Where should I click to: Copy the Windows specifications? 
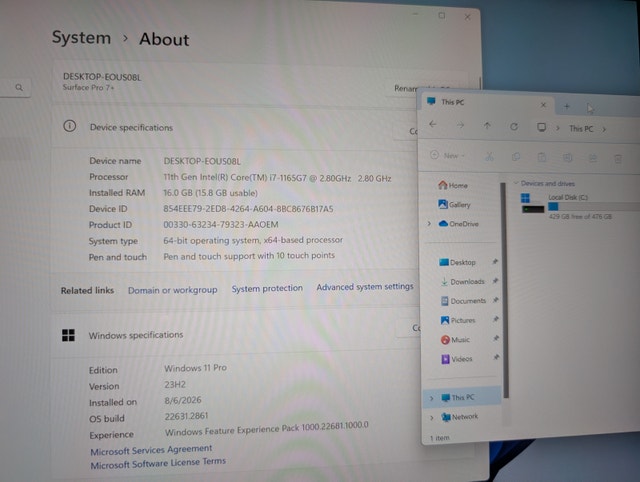[409, 328]
